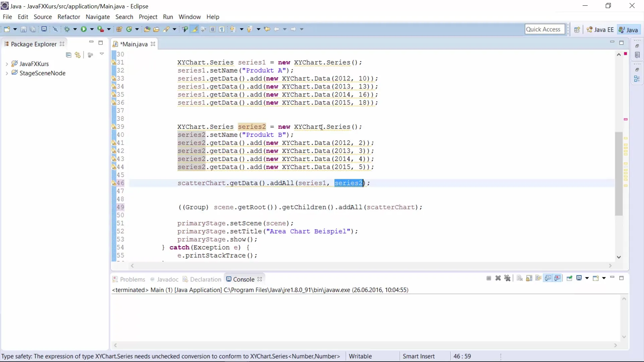Click the New Java Package icon

(119, 29)
